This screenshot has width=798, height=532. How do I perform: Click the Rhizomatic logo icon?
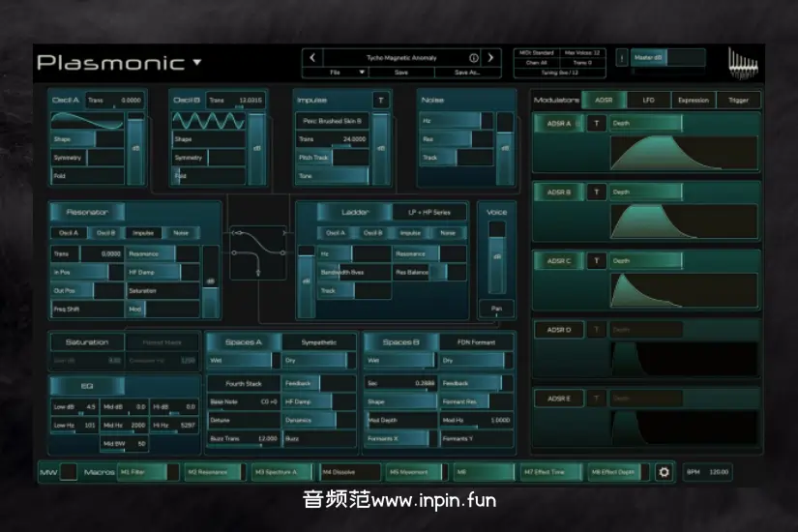pos(743,63)
